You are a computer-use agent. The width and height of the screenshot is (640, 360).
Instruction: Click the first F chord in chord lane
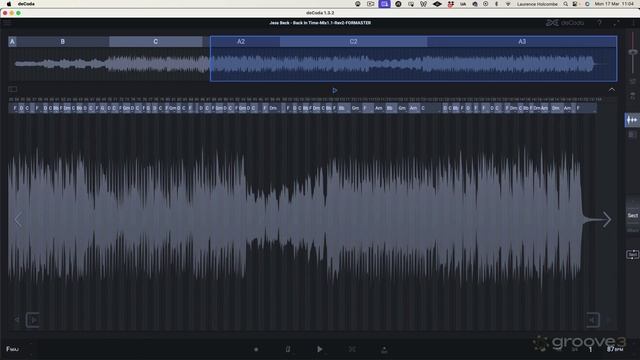[15, 108]
